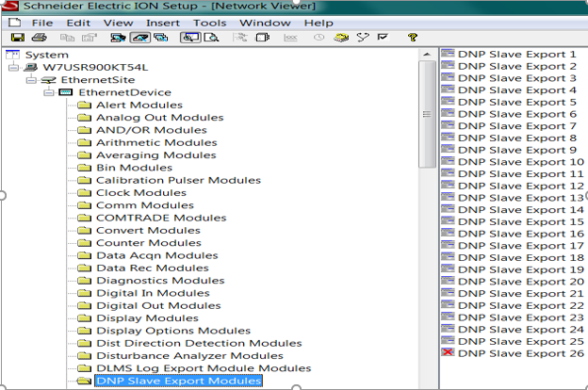Image resolution: width=588 pixels, height=390 pixels.
Task: Collapse the EthernetSite tree node
Action: [31, 80]
